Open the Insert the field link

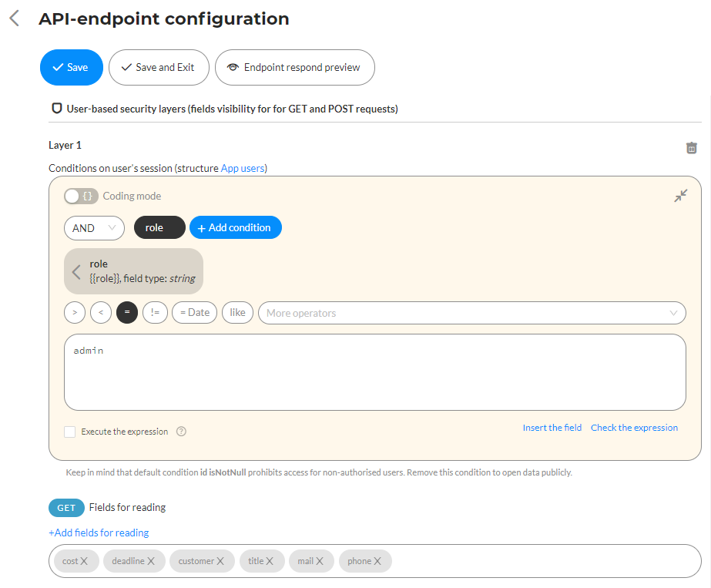click(x=552, y=428)
